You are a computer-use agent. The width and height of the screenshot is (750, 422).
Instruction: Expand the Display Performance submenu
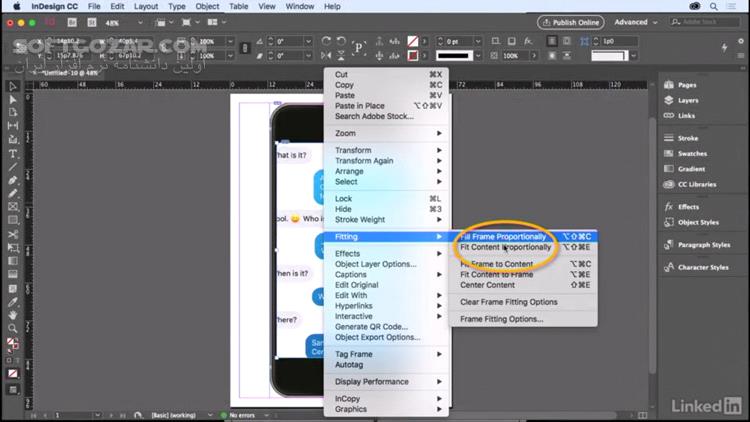pos(386,382)
